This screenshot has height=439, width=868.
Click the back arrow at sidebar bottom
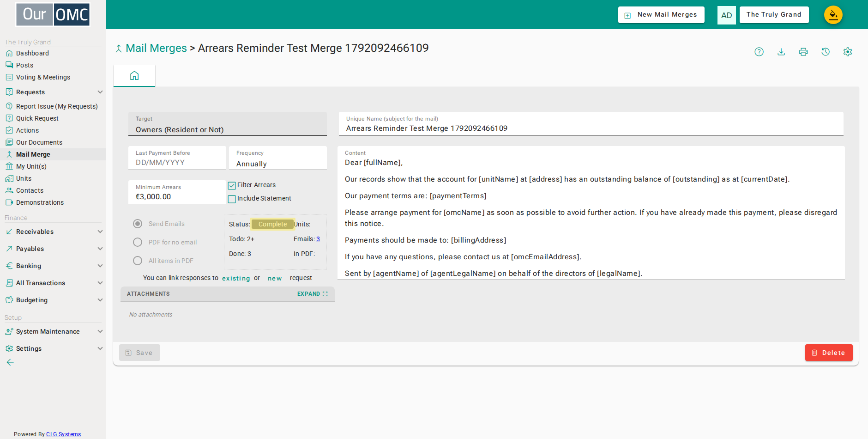[10, 362]
